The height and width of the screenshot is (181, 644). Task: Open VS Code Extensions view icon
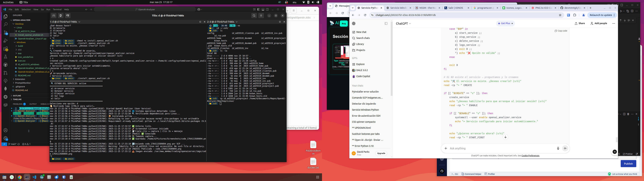coord(6,49)
